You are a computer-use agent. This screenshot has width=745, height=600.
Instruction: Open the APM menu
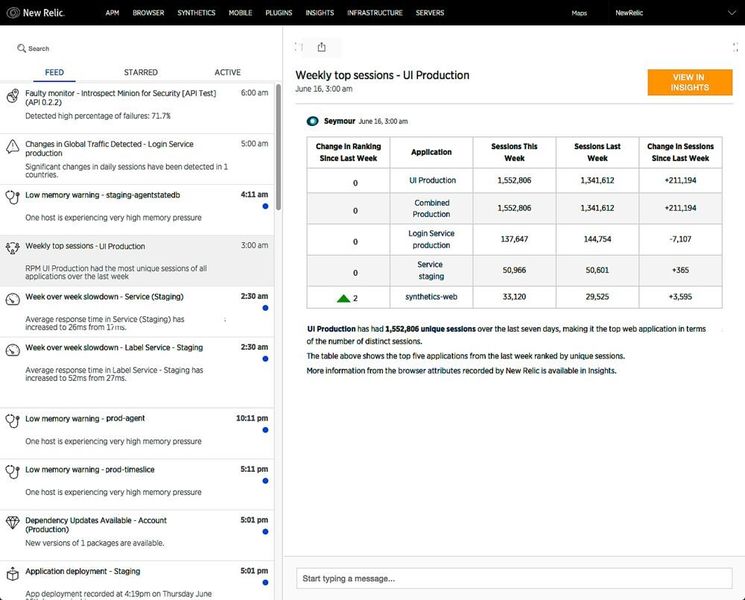point(112,13)
